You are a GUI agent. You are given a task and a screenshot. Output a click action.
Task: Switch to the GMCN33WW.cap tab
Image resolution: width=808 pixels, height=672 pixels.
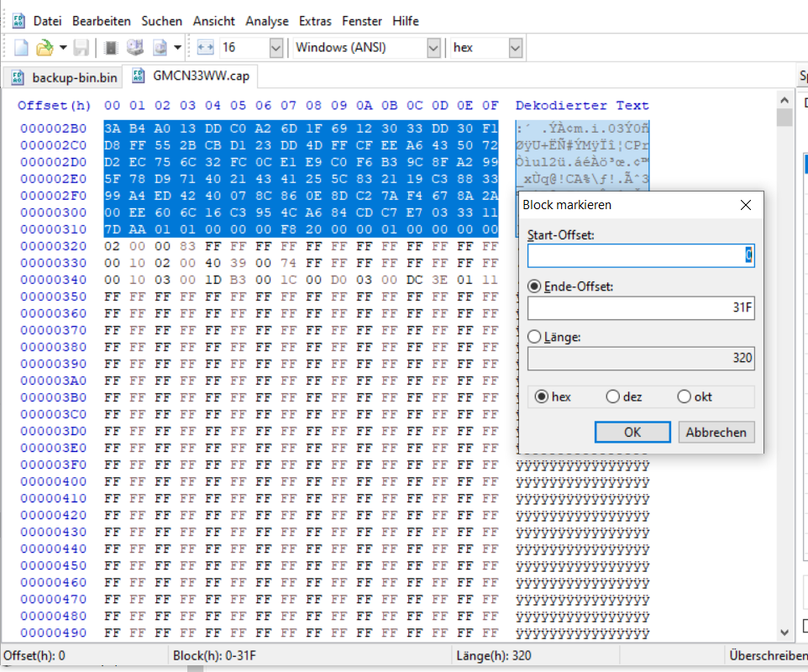[x=190, y=76]
